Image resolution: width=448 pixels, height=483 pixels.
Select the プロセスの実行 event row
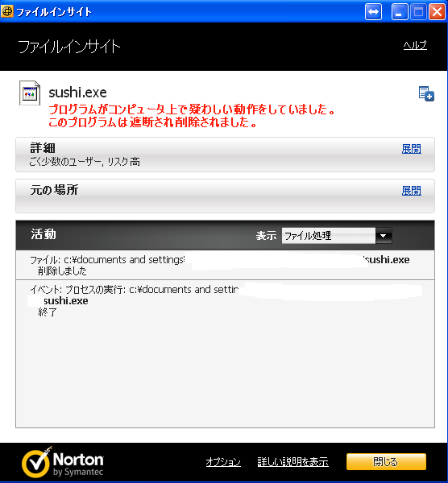[x=225, y=300]
